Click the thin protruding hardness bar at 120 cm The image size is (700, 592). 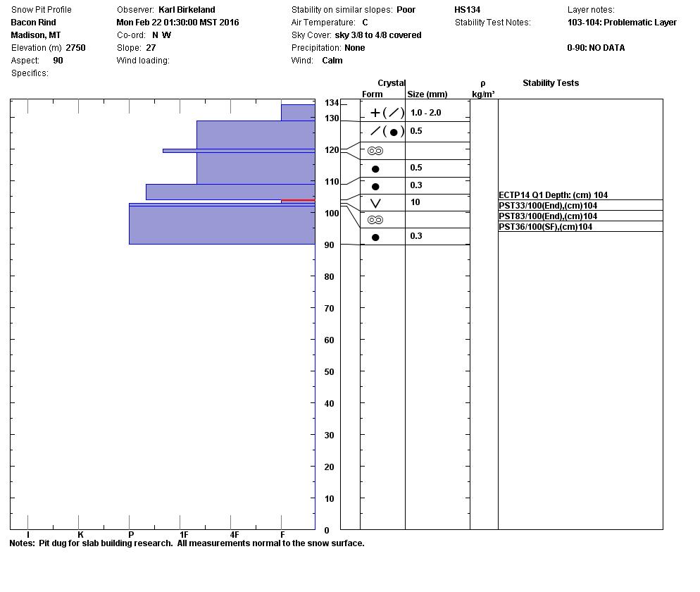coord(239,151)
